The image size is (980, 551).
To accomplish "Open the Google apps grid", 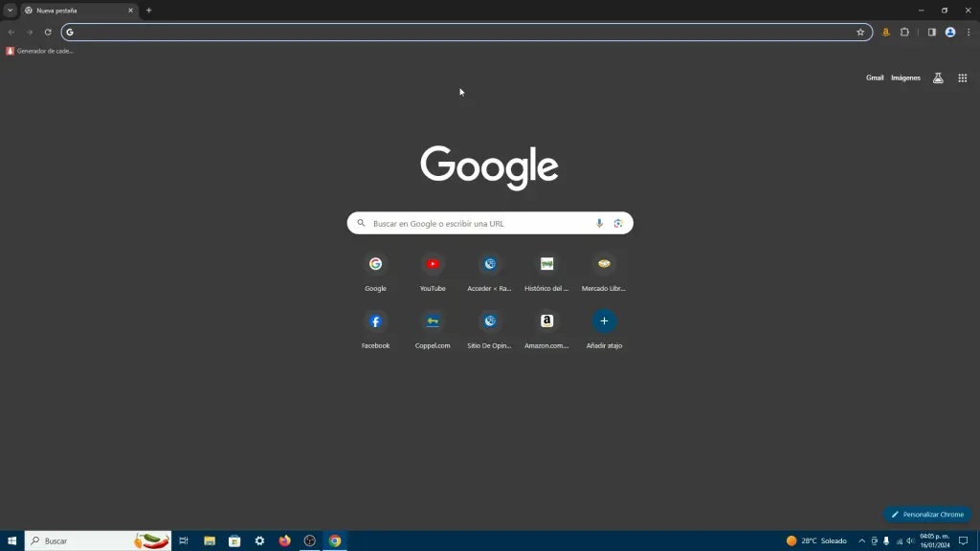I will (963, 78).
